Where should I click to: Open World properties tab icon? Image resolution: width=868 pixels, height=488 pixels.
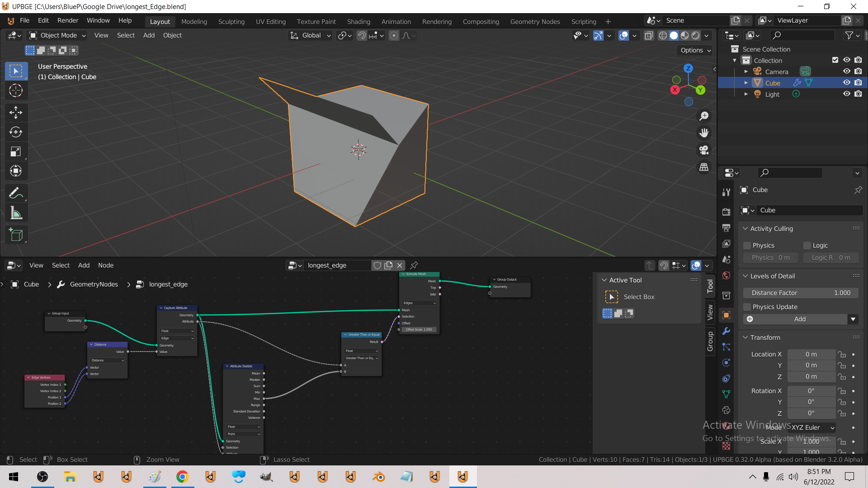coord(726,276)
